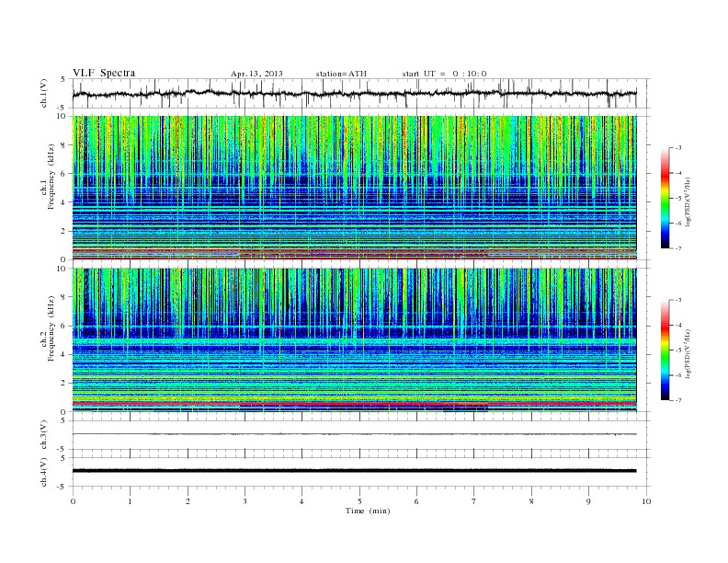
Task: Click the ch.1 spectrogram panel
Action: (354, 188)
